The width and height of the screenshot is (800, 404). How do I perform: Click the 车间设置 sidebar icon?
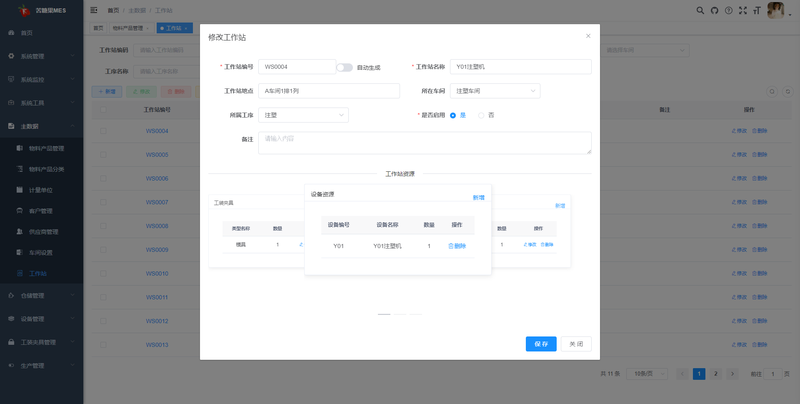click(x=19, y=252)
